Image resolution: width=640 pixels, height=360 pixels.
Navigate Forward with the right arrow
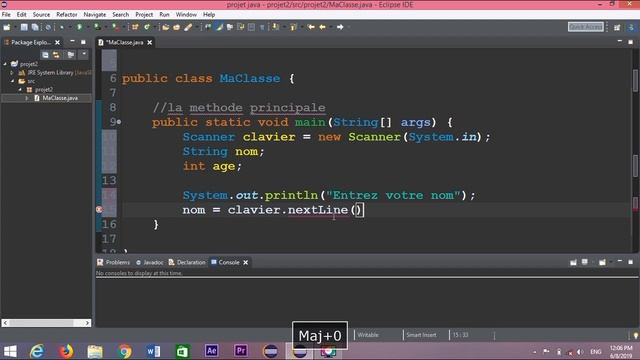pyautogui.click(x=340, y=27)
